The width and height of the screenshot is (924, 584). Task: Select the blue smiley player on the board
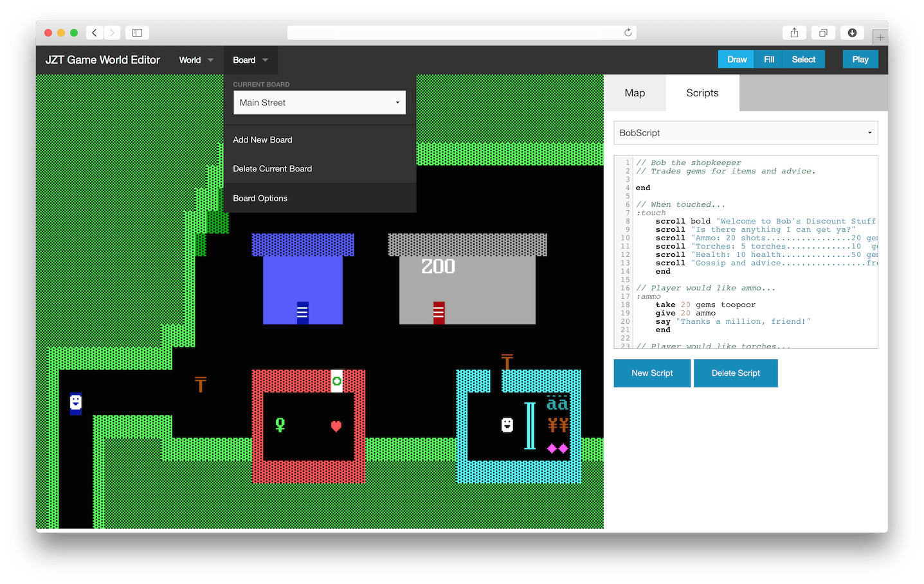pyautogui.click(x=76, y=403)
